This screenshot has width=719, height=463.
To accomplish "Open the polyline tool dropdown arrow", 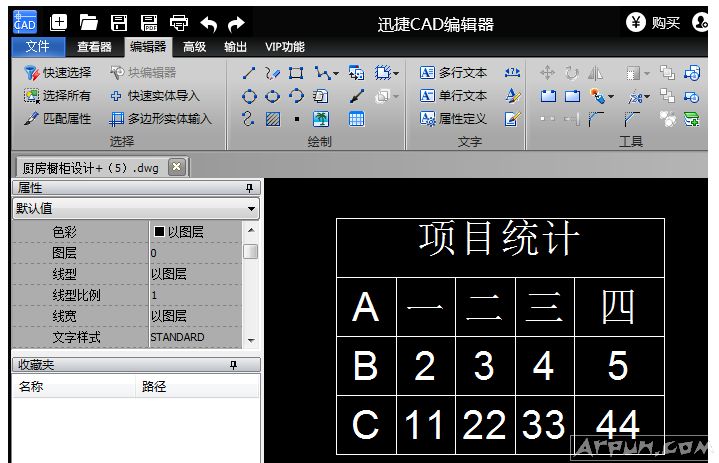I will (x=336, y=73).
